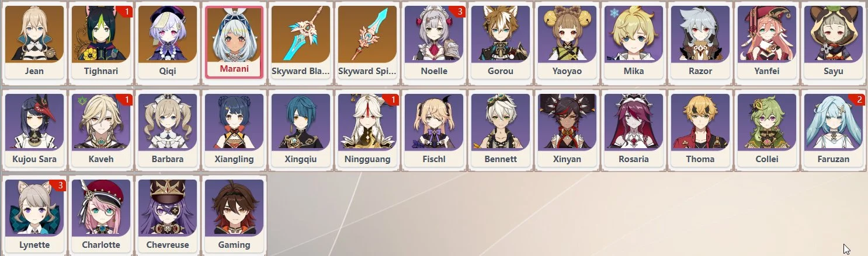Select the Bennett character card
Screen dimensions: 868x256
501,130
